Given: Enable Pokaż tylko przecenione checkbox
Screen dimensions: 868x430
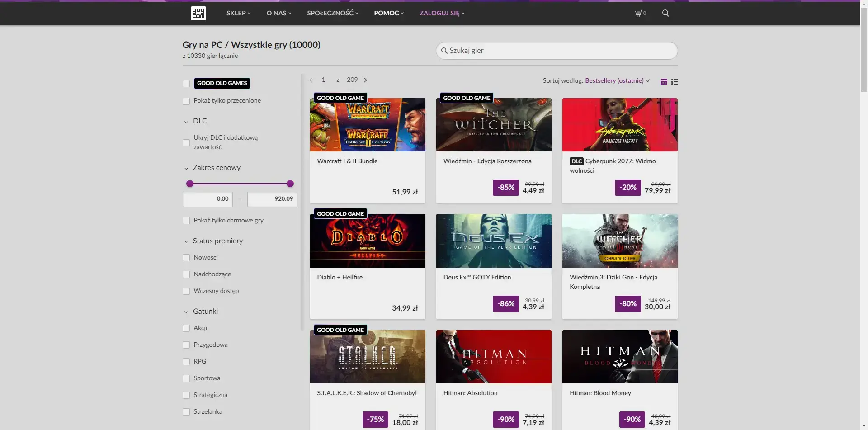Looking at the screenshot, I should (x=186, y=101).
